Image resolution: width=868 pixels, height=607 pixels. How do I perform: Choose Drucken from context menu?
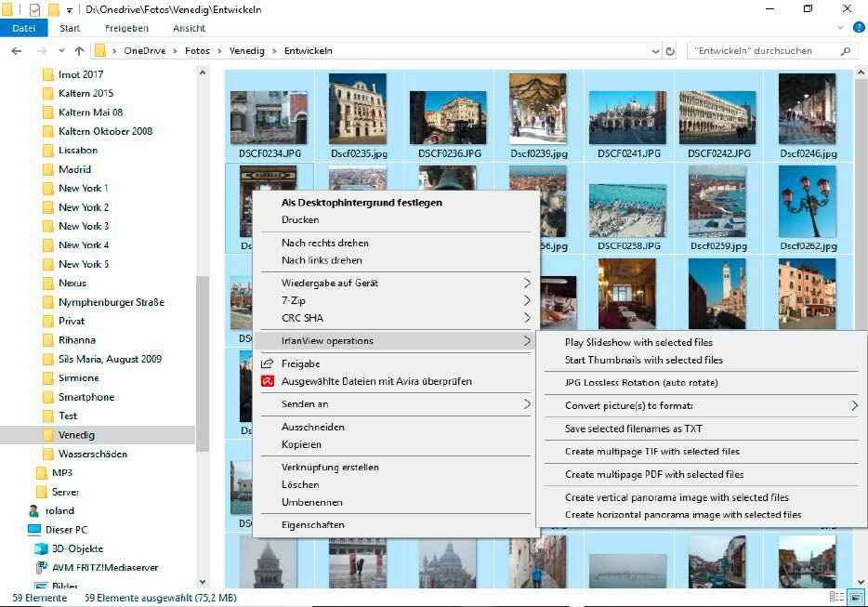coord(300,219)
